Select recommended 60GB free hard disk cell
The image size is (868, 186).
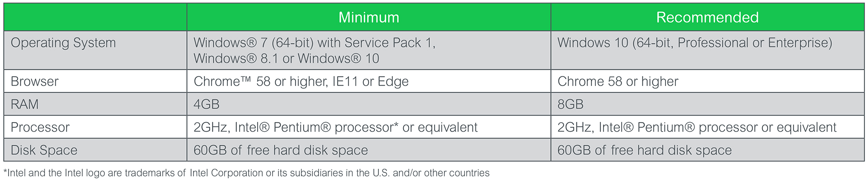click(x=708, y=150)
